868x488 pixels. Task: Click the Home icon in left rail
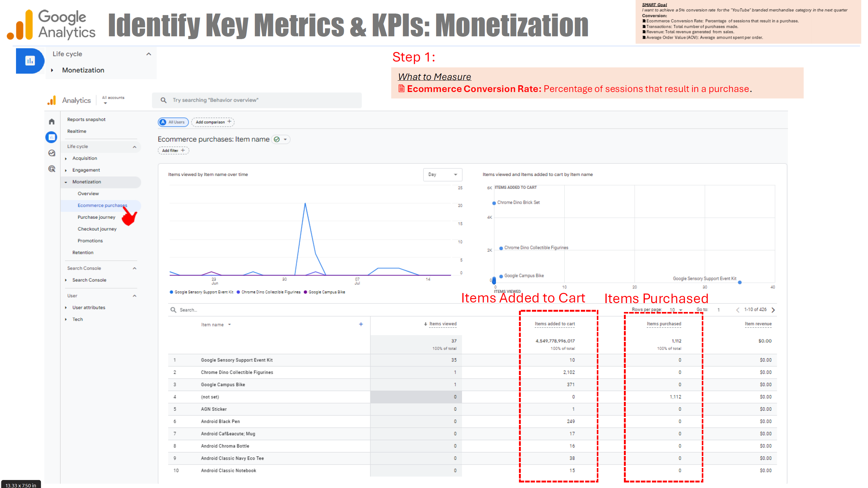point(51,122)
